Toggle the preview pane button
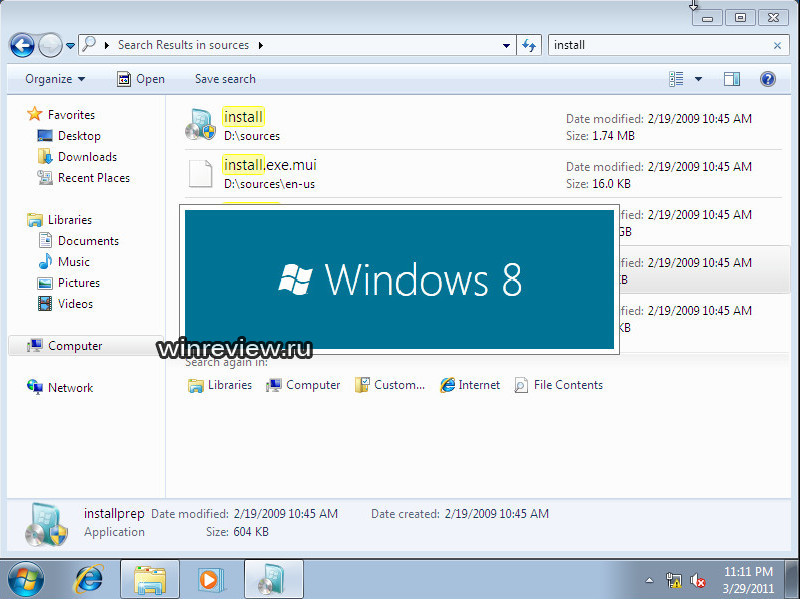 (x=732, y=79)
